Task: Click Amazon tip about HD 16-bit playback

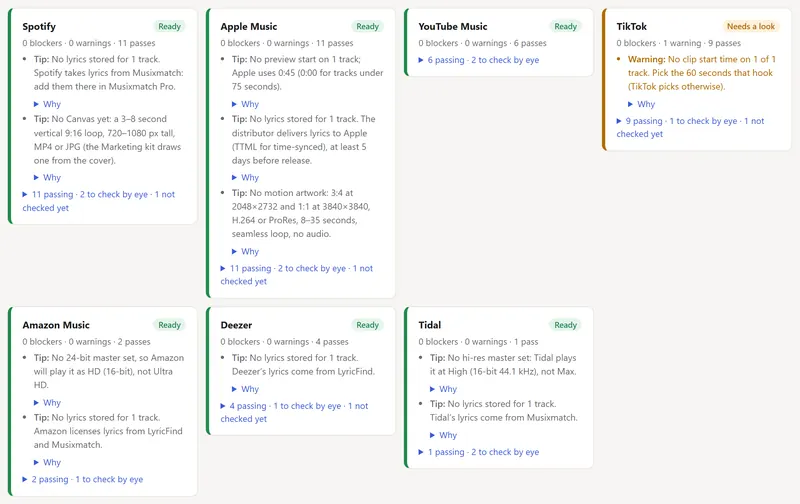Action: click(x=109, y=371)
